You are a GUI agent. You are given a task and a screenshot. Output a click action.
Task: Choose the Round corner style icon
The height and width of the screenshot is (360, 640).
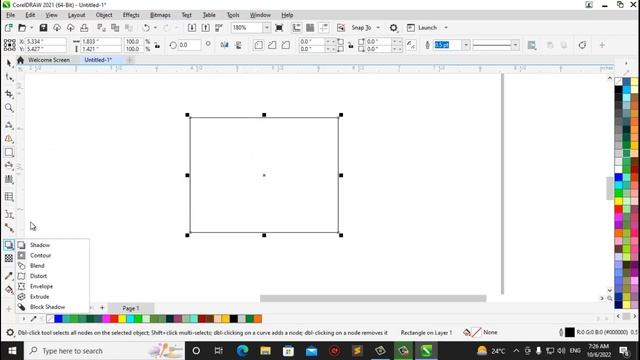click(x=258, y=45)
